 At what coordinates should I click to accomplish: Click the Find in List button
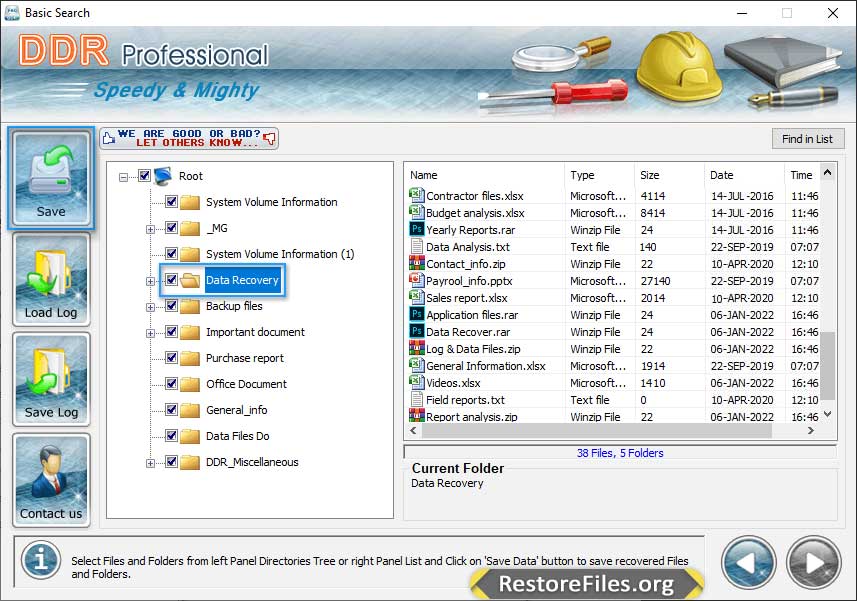tap(807, 139)
